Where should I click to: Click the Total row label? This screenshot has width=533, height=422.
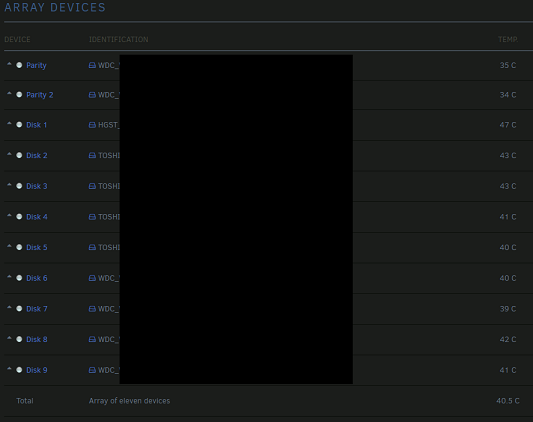(25, 401)
